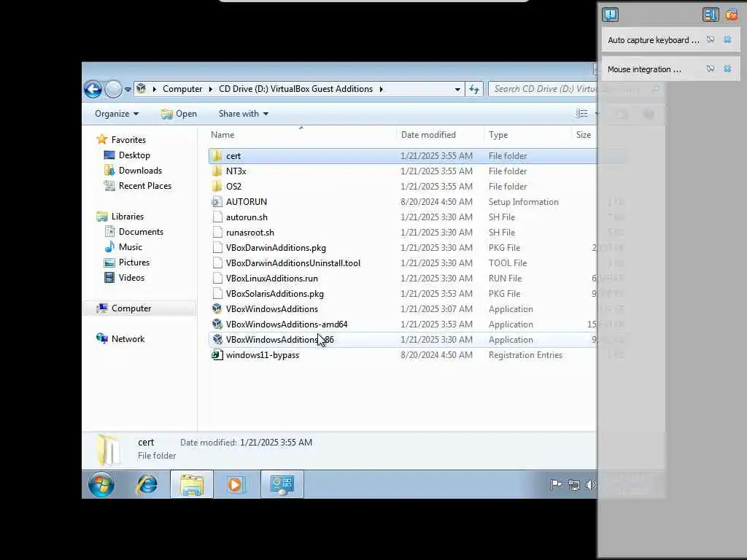Select the windows11-bypass registry file icon
The width and height of the screenshot is (747, 560).
[x=217, y=355]
